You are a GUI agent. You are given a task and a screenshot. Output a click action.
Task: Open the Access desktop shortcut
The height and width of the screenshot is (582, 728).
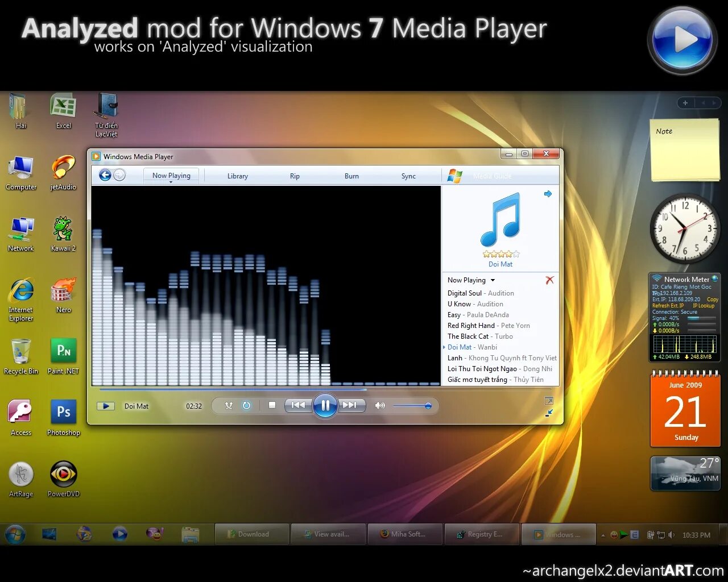pos(21,418)
